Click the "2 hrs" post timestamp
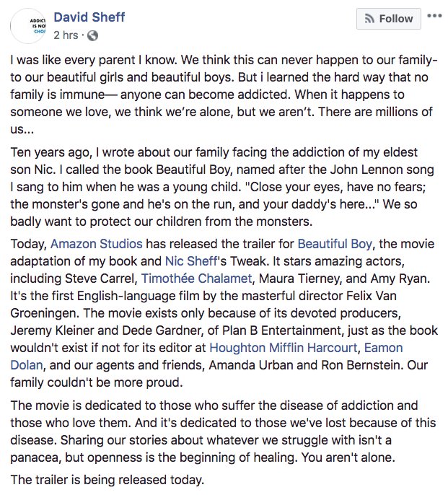Viewport: 448px width, 495px height. click(x=67, y=34)
